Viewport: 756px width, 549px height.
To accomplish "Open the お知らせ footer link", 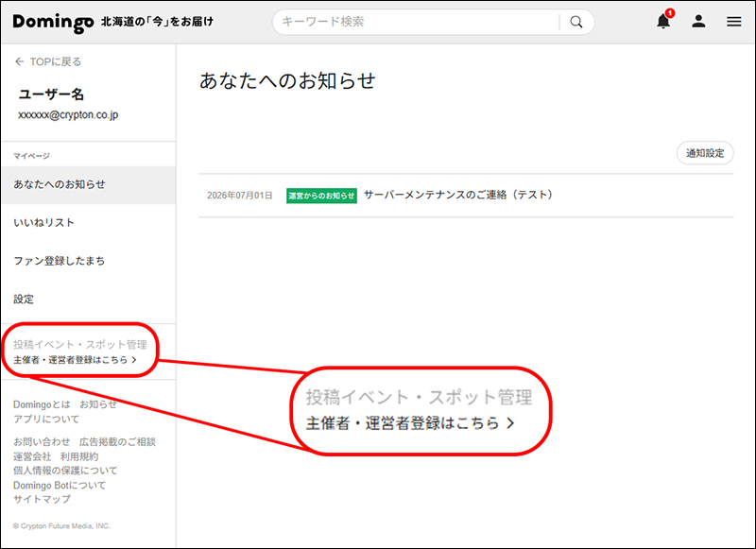I will [98, 404].
